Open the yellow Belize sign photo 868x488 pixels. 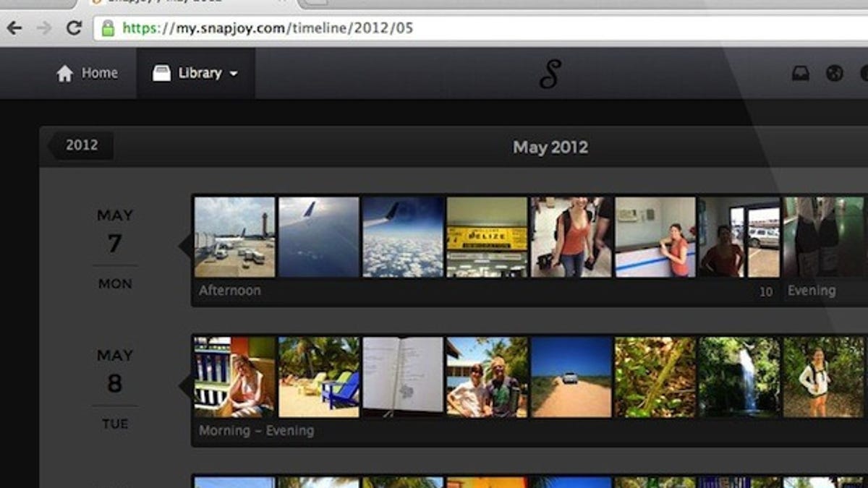(x=487, y=237)
